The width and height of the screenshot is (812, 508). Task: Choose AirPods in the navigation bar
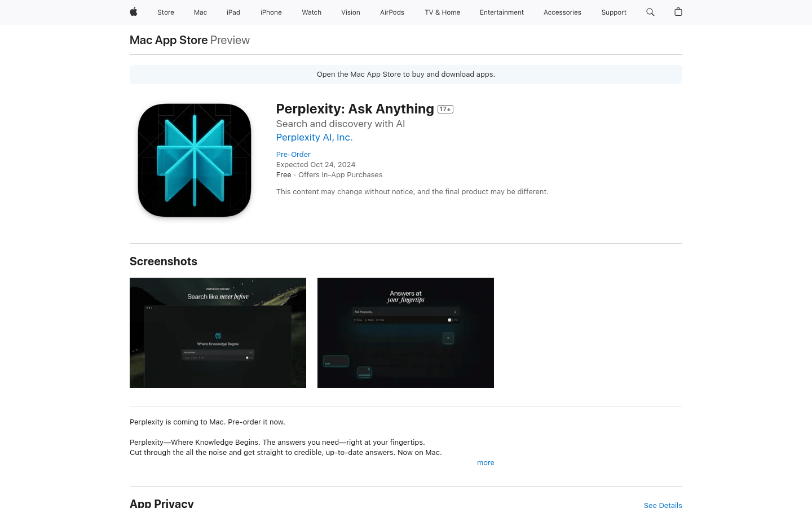tap(392, 12)
